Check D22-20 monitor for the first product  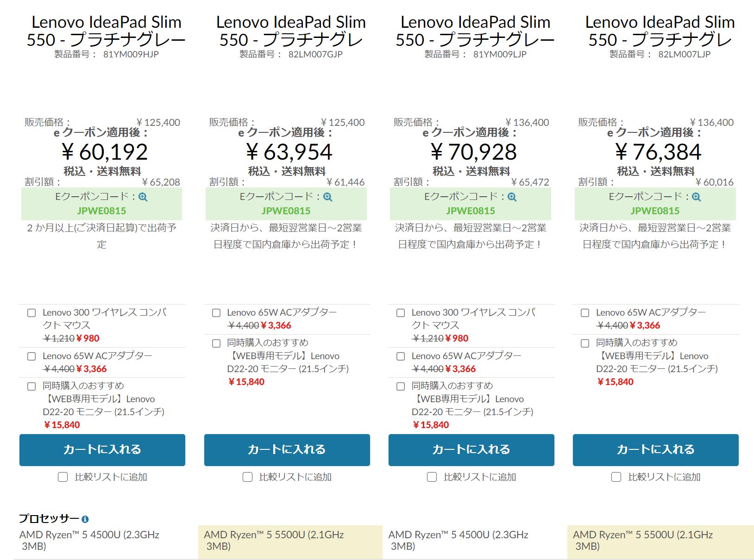click(31, 386)
